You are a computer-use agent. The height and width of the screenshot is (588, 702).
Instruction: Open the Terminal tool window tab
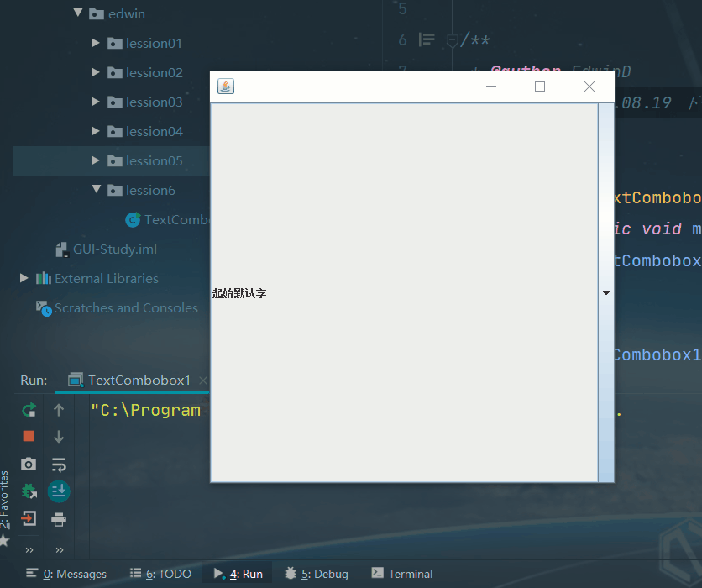click(402, 574)
